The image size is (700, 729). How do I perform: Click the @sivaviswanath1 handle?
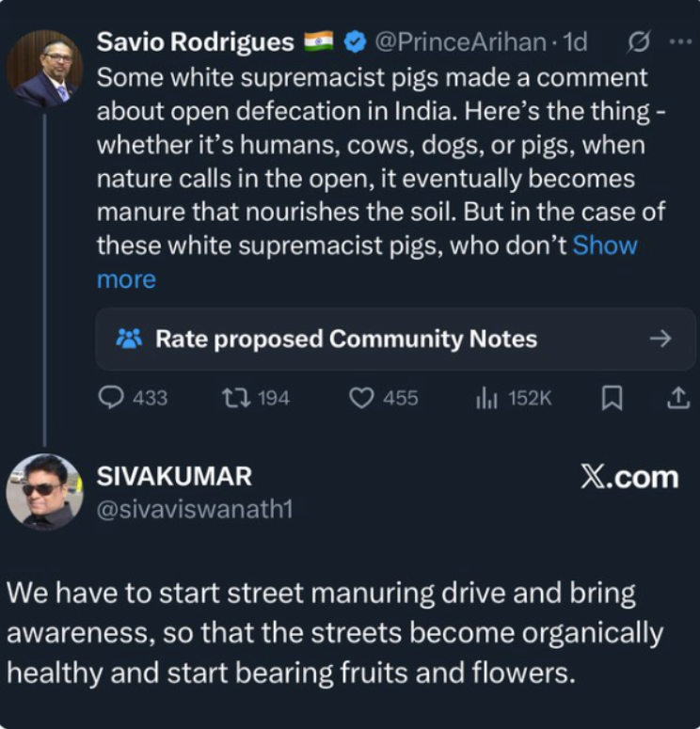click(x=195, y=509)
